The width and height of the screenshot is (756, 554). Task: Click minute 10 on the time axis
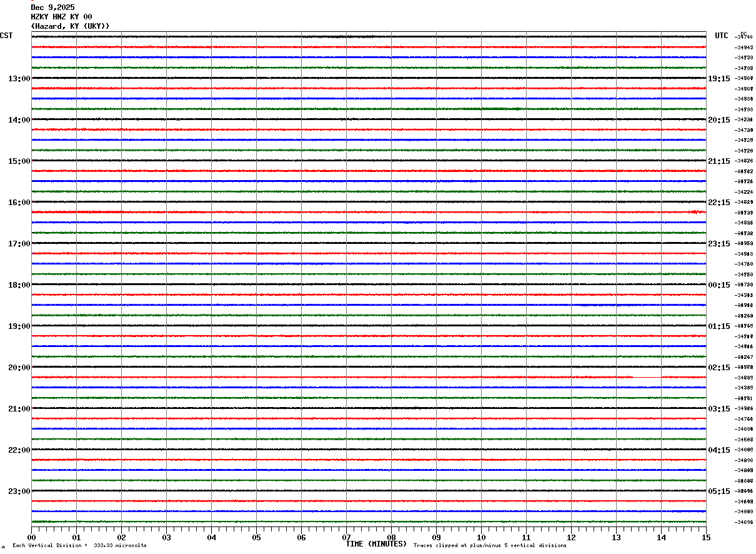(481, 537)
